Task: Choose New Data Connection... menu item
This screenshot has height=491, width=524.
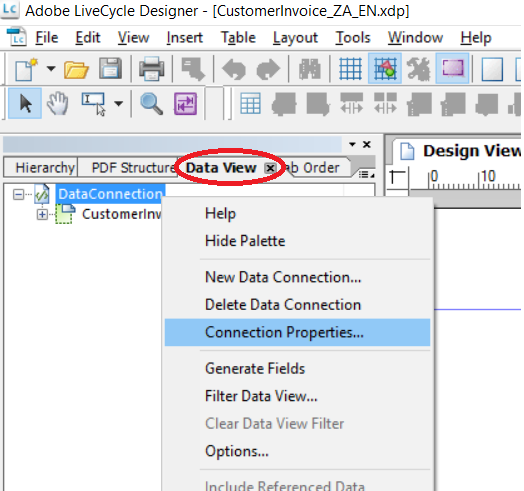Action: tap(283, 277)
